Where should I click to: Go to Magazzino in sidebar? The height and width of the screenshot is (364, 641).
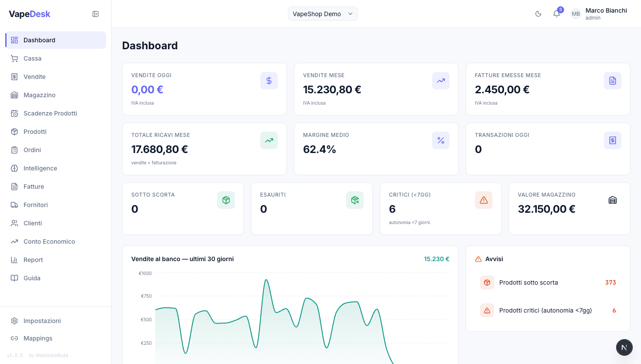(x=39, y=95)
